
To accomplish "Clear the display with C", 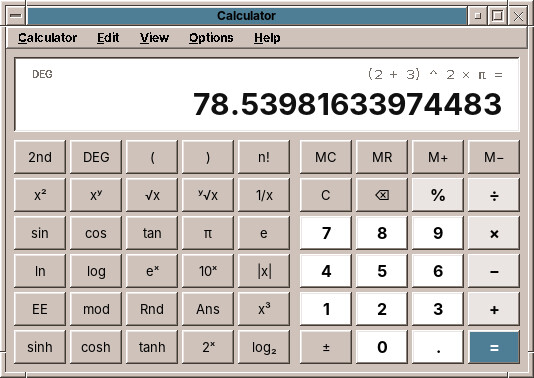I will pos(326,195).
